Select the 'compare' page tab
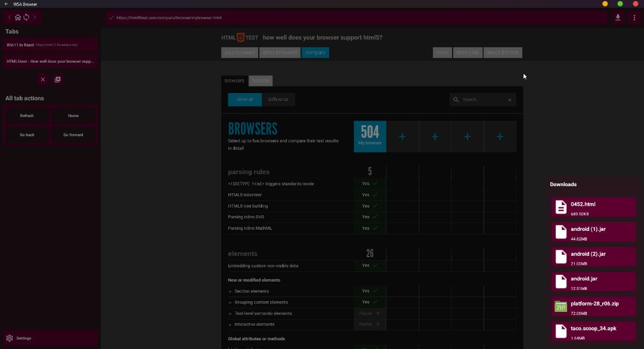 coord(315,52)
